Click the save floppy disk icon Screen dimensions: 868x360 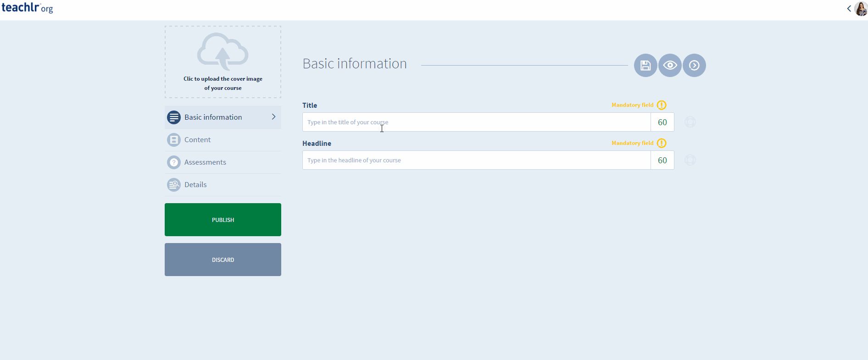pyautogui.click(x=645, y=66)
